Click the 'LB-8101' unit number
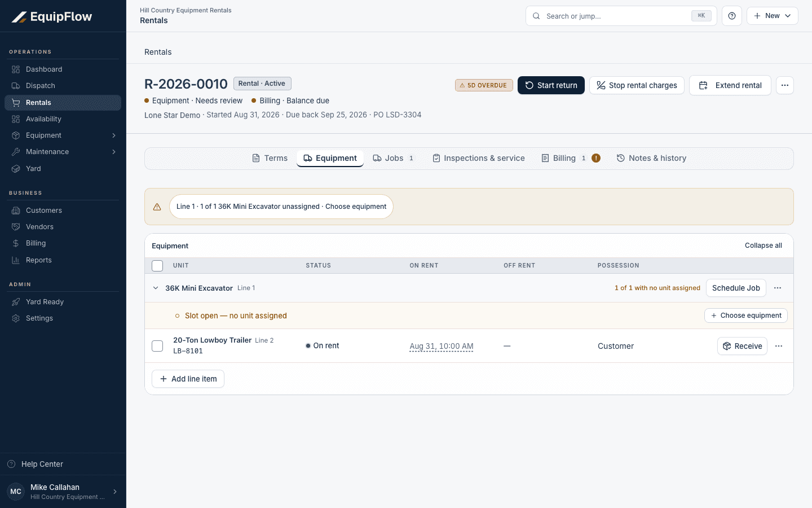This screenshot has height=508, width=812. point(188,351)
